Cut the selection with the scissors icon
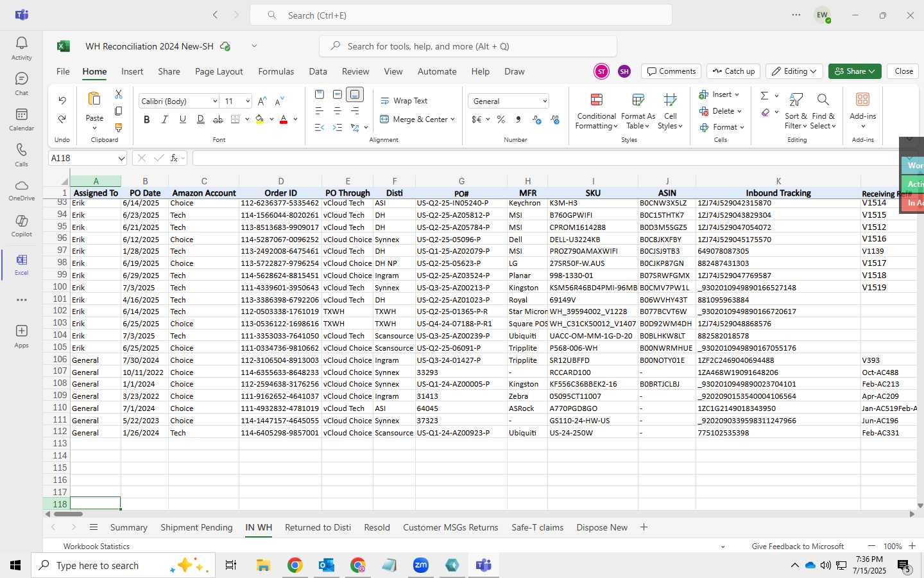This screenshot has width=924, height=578. coord(119,94)
